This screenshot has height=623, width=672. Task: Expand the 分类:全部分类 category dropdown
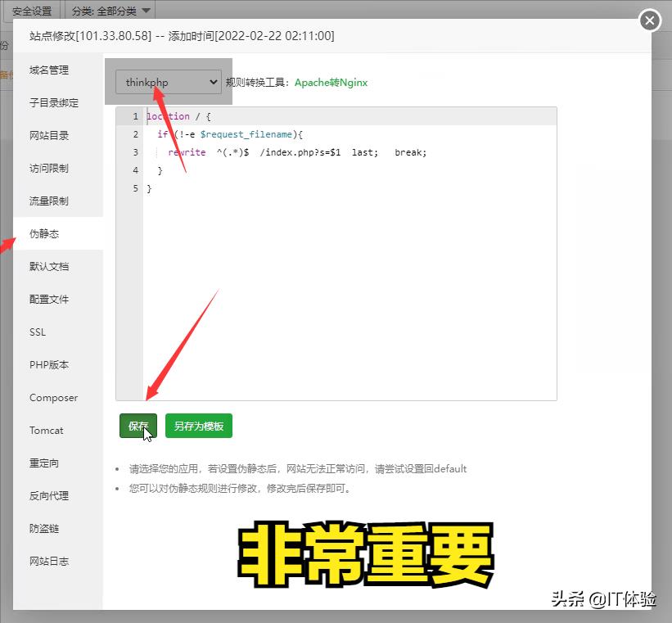click(103, 11)
